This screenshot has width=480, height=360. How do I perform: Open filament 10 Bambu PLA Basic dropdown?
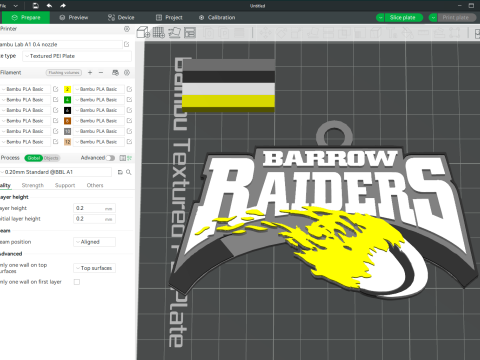(x=99, y=131)
